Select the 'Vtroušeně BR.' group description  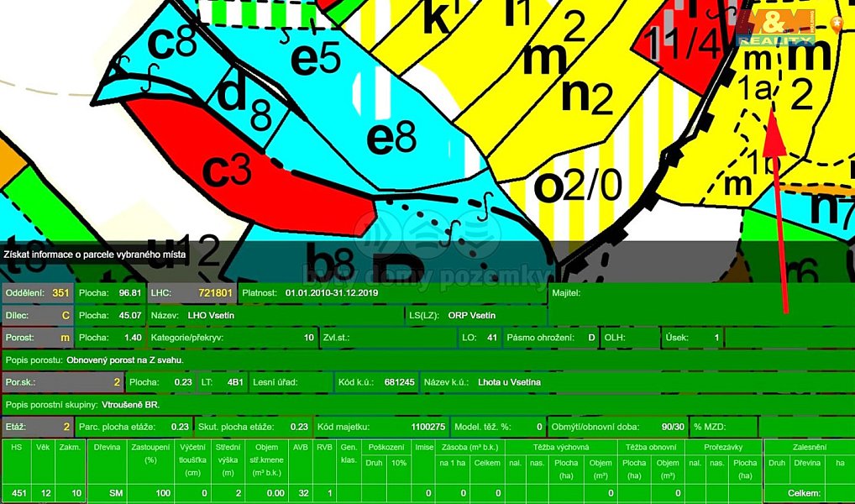pos(131,405)
